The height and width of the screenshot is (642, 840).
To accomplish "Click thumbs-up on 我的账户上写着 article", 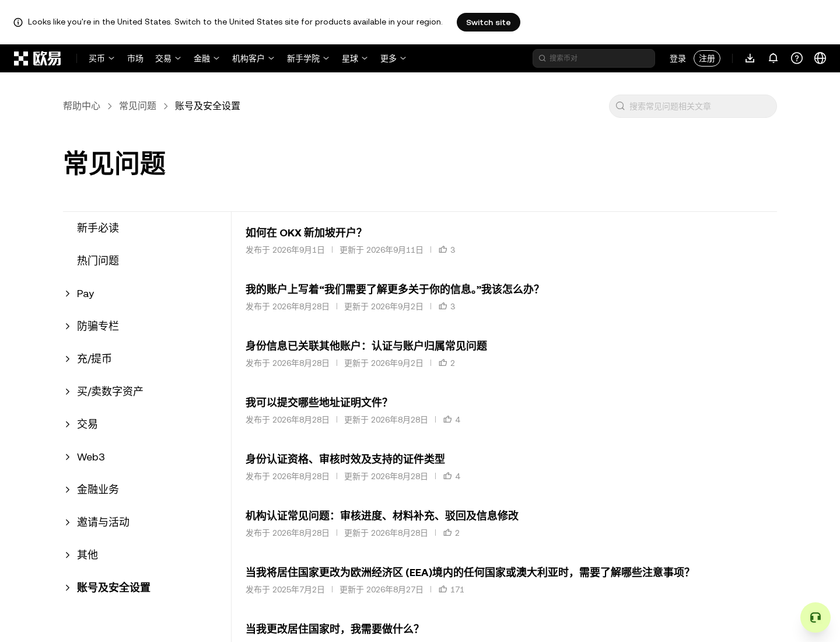I will click(443, 306).
